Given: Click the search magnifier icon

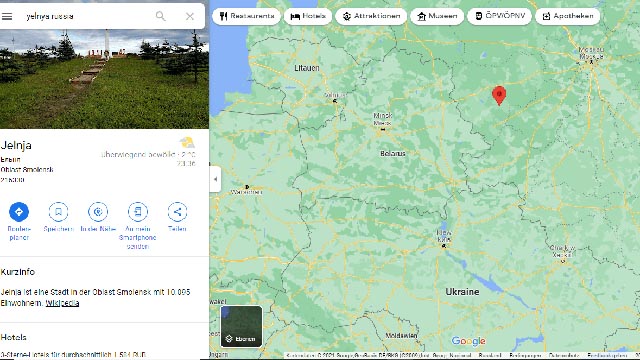Looking at the screenshot, I should click(x=160, y=16).
